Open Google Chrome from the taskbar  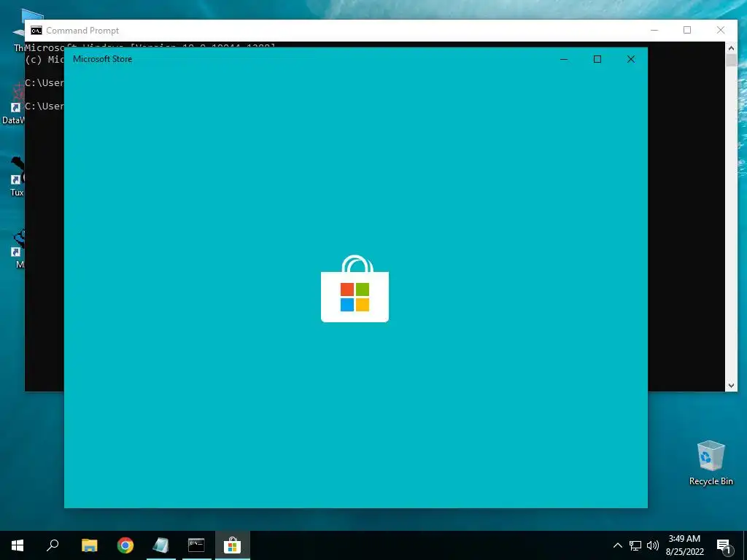(x=125, y=545)
